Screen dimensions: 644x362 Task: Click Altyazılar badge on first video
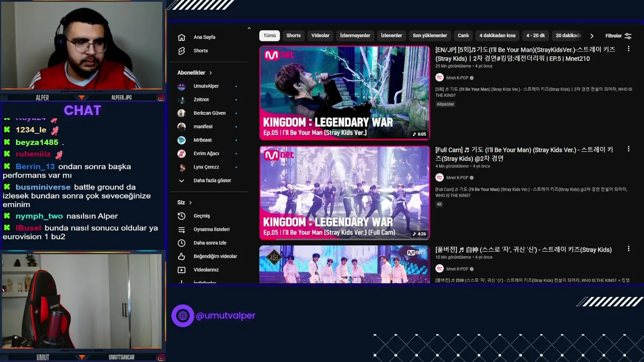click(445, 104)
